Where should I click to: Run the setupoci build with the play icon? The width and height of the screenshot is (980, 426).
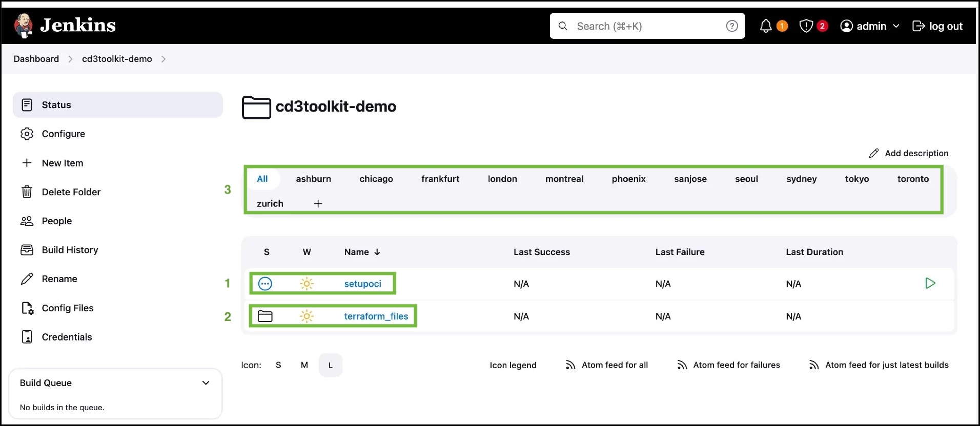pyautogui.click(x=930, y=283)
